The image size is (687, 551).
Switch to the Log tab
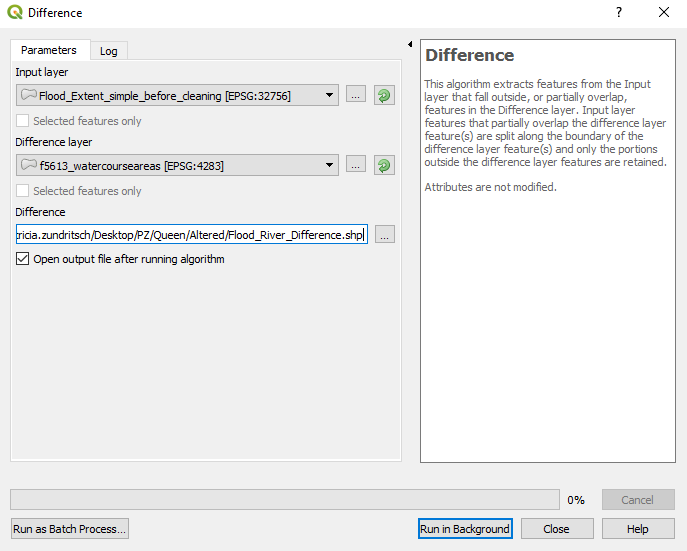tap(108, 51)
